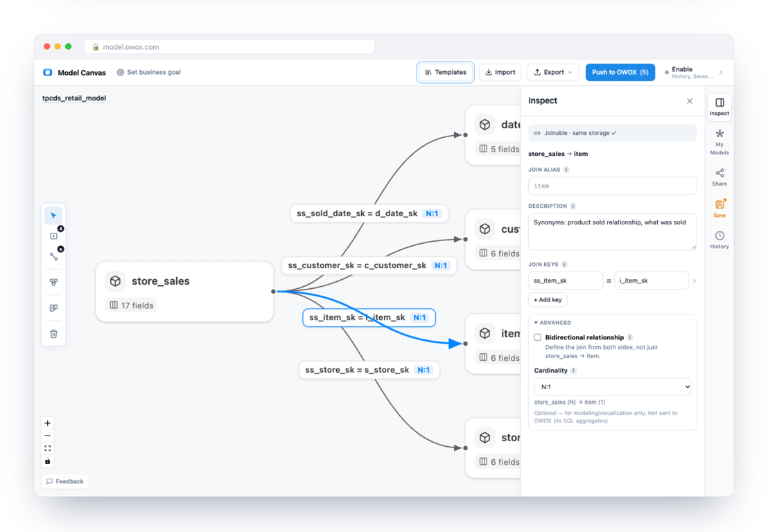This screenshot has width=768, height=532.
Task: Click the Import button
Action: (500, 73)
